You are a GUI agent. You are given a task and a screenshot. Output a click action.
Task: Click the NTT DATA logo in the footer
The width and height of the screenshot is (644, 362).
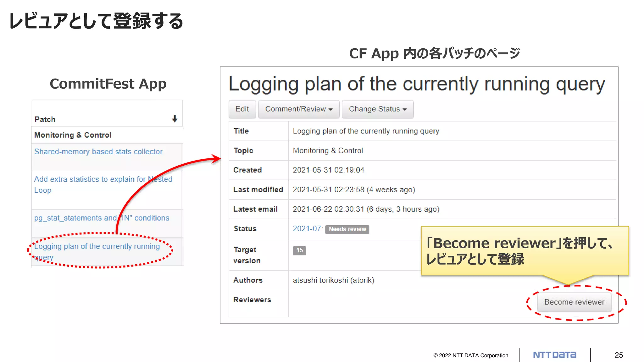(555, 355)
